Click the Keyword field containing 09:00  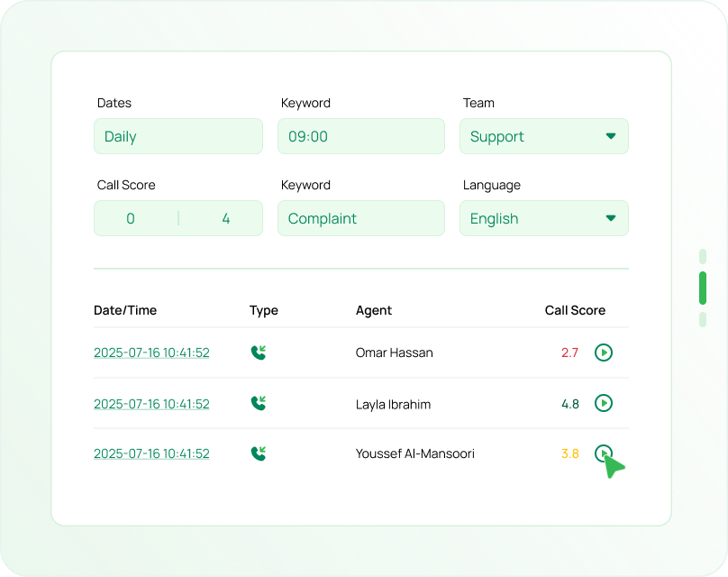click(x=360, y=136)
